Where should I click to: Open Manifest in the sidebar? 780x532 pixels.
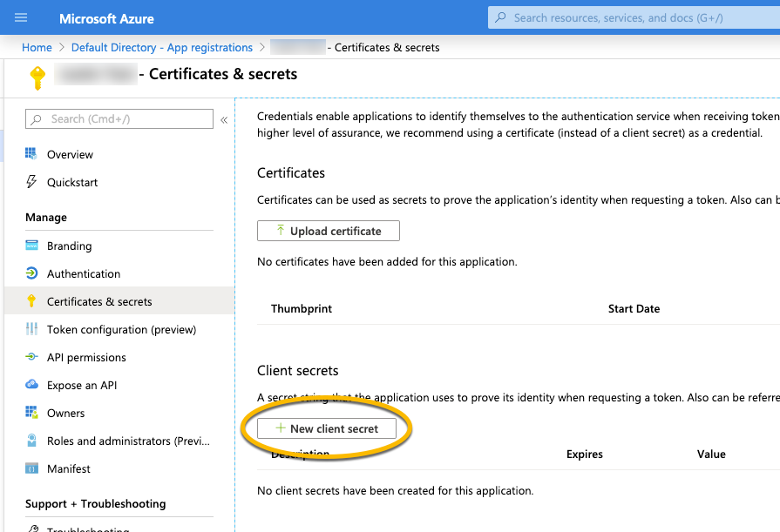[69, 468]
